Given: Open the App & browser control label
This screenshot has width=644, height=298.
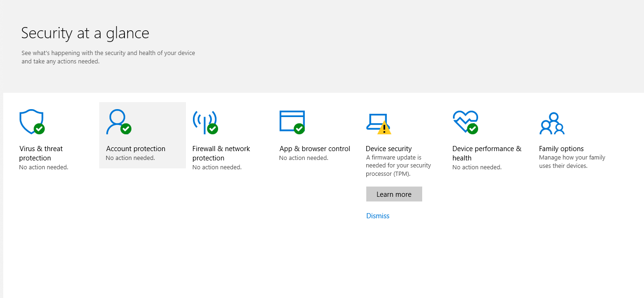Looking at the screenshot, I should click(x=315, y=149).
